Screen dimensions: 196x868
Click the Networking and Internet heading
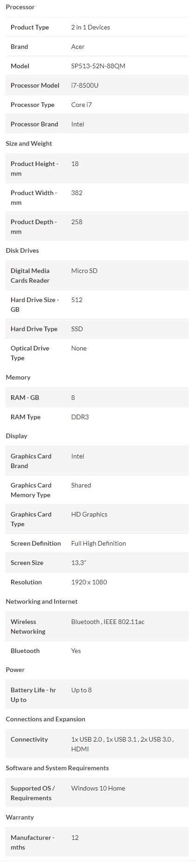[x=42, y=601]
